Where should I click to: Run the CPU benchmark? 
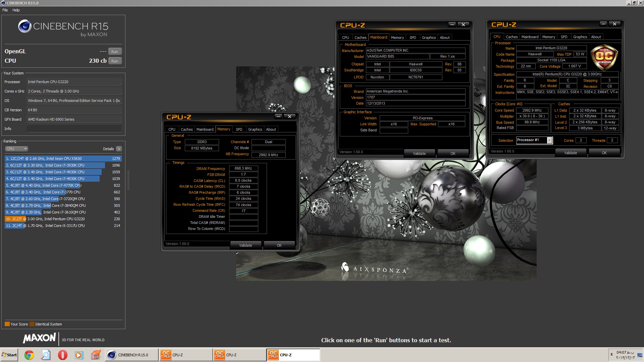[x=115, y=61]
